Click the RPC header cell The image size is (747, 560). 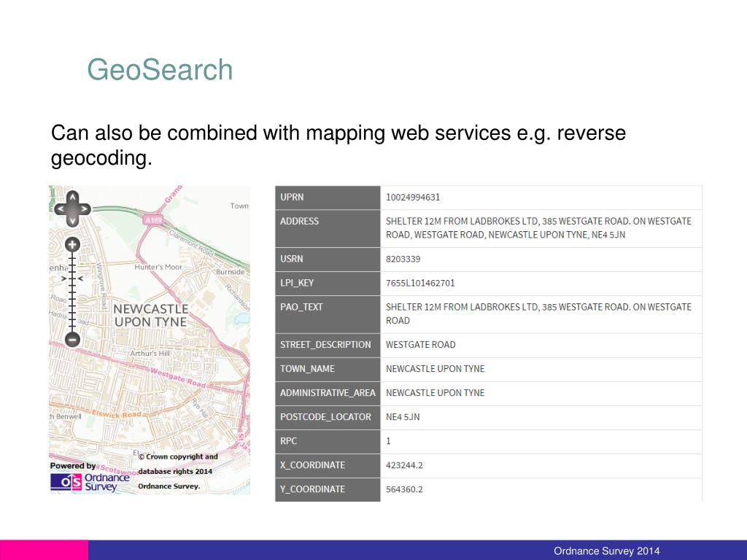click(x=328, y=441)
